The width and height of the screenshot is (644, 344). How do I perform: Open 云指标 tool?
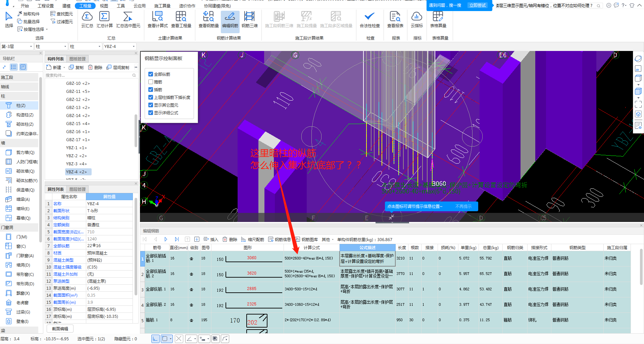416,20
